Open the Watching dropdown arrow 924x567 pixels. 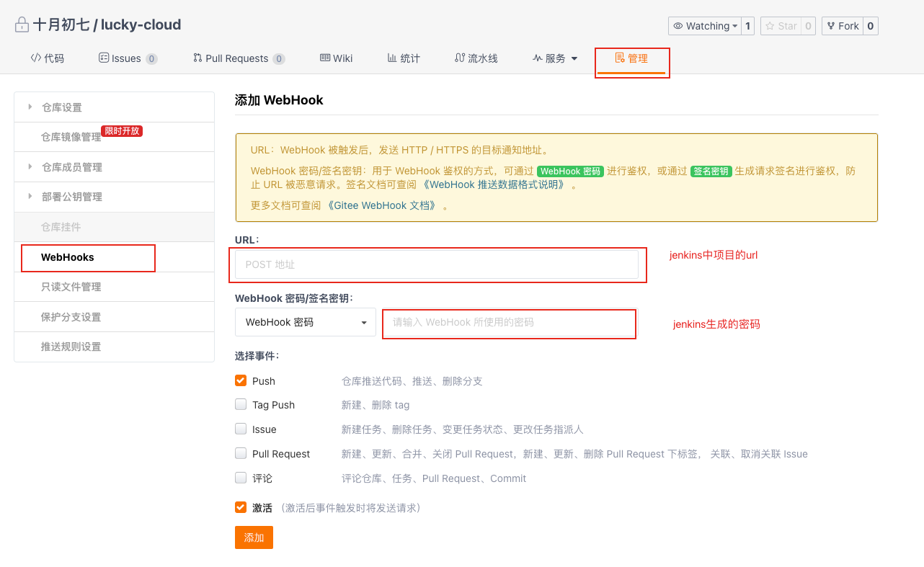tap(735, 27)
